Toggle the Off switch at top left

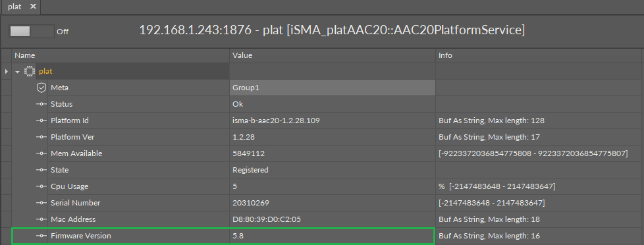pos(31,31)
